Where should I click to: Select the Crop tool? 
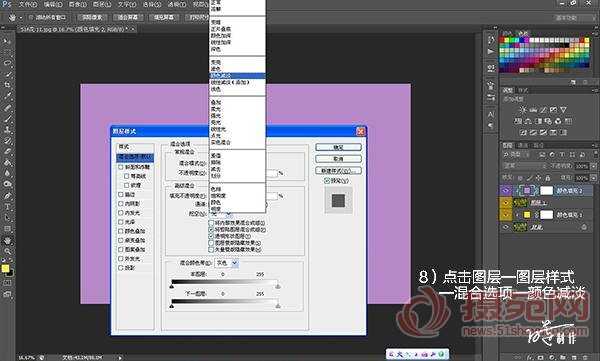point(7,85)
